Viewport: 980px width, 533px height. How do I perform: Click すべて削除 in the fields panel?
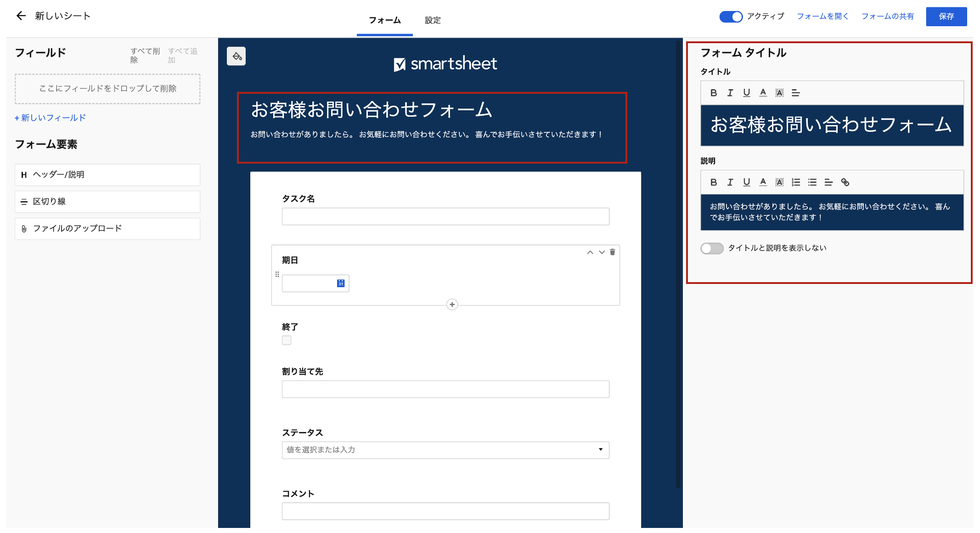coord(145,56)
